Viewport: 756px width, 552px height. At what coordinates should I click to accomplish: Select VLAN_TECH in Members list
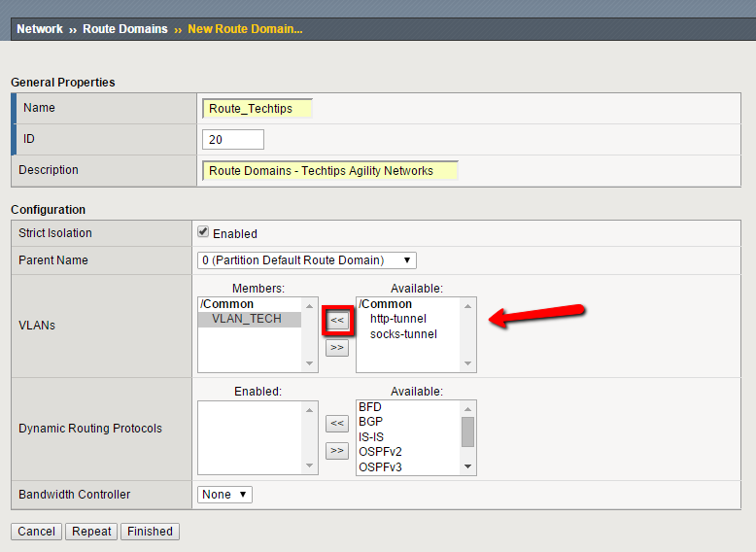(247, 319)
